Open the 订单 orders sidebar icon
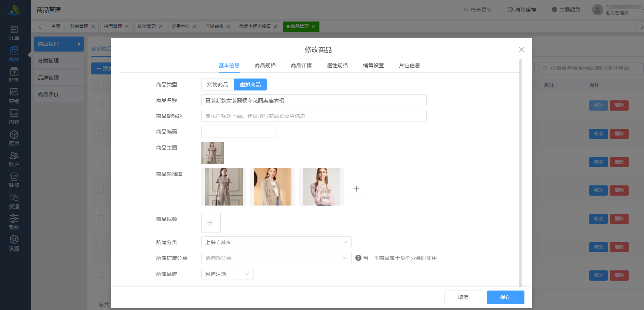This screenshot has height=310, width=644. point(14,33)
